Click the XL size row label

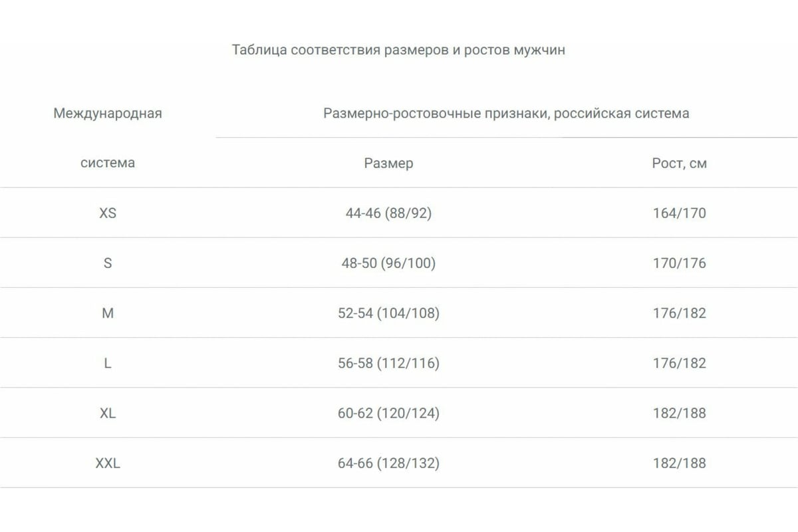[108, 413]
